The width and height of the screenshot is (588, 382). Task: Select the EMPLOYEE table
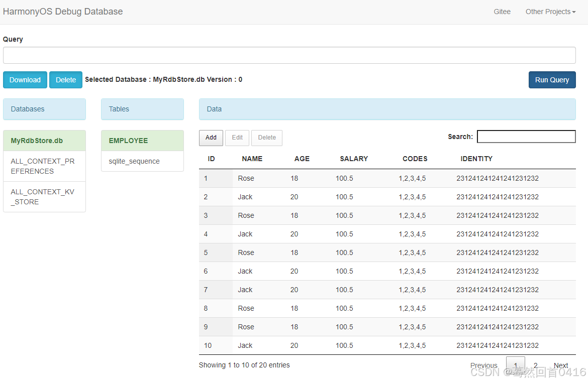pyautogui.click(x=143, y=141)
